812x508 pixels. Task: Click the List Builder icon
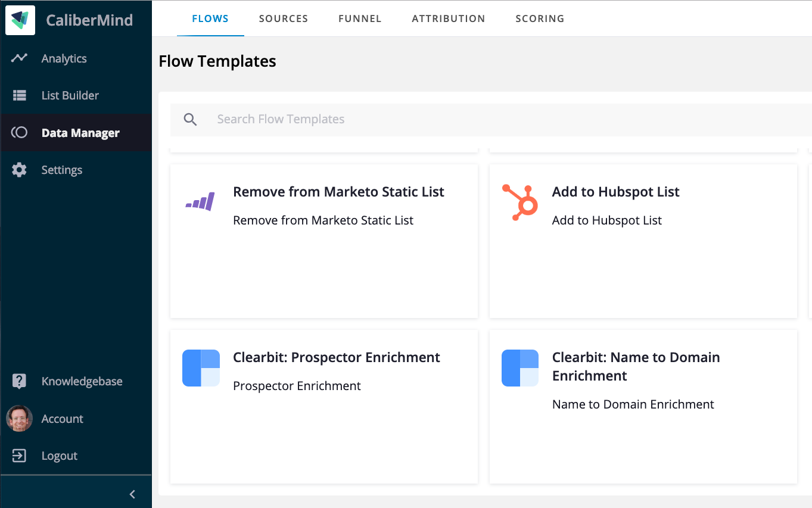click(20, 95)
